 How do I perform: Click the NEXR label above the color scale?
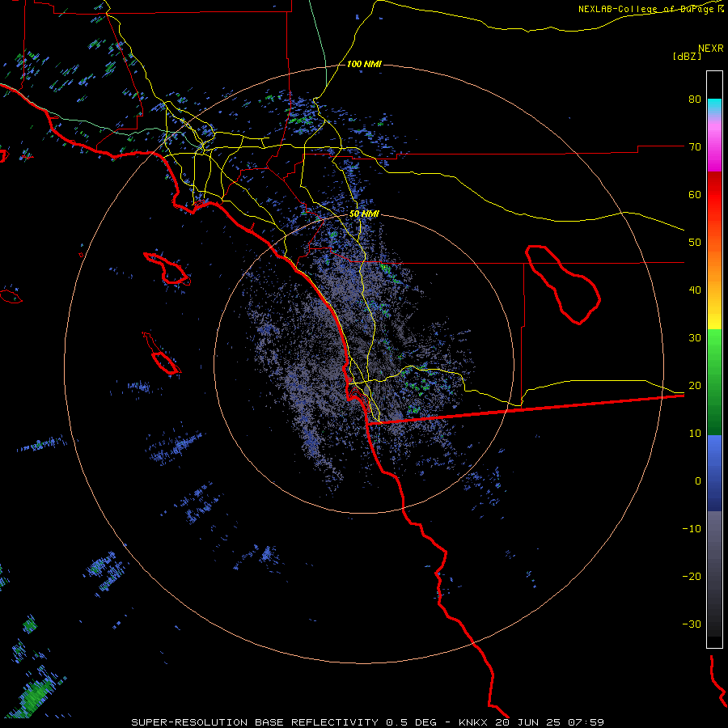pyautogui.click(x=711, y=49)
